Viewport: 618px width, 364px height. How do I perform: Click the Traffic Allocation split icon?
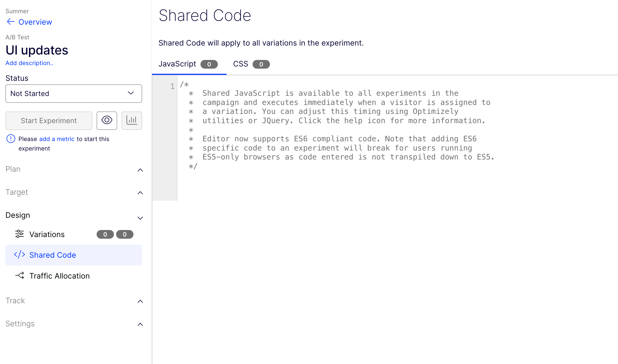pos(19,276)
